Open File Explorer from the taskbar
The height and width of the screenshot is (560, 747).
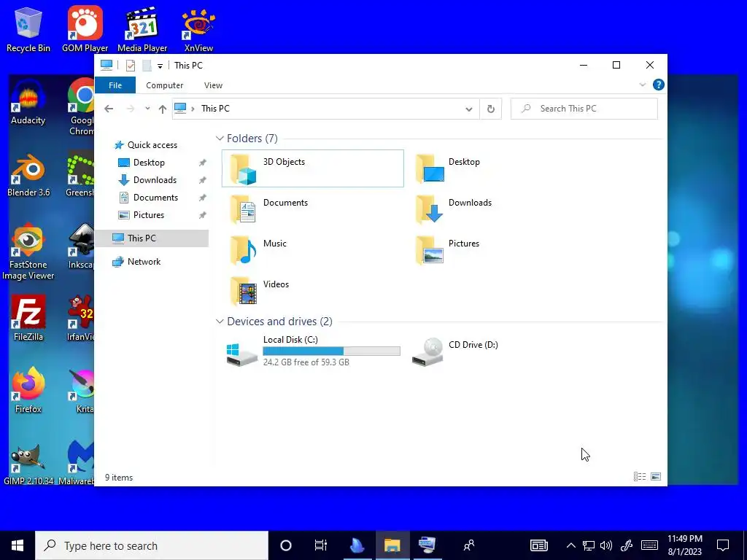point(392,545)
